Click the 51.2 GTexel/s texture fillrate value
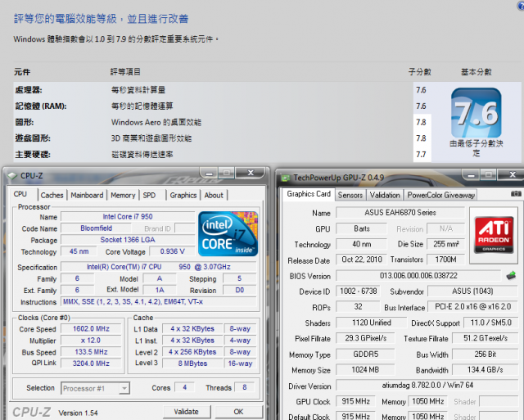 [x=485, y=338]
